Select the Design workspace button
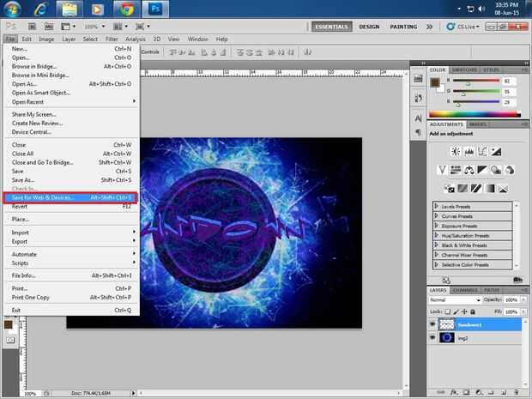 369,27
